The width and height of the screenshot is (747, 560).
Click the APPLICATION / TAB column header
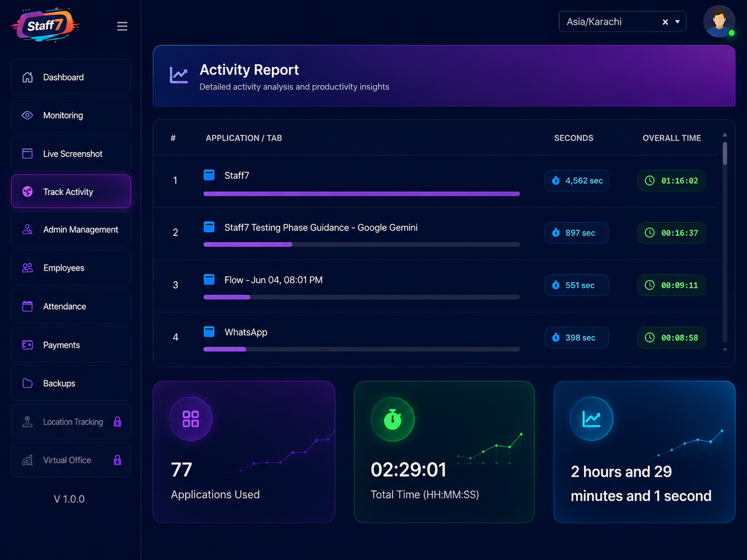click(244, 138)
